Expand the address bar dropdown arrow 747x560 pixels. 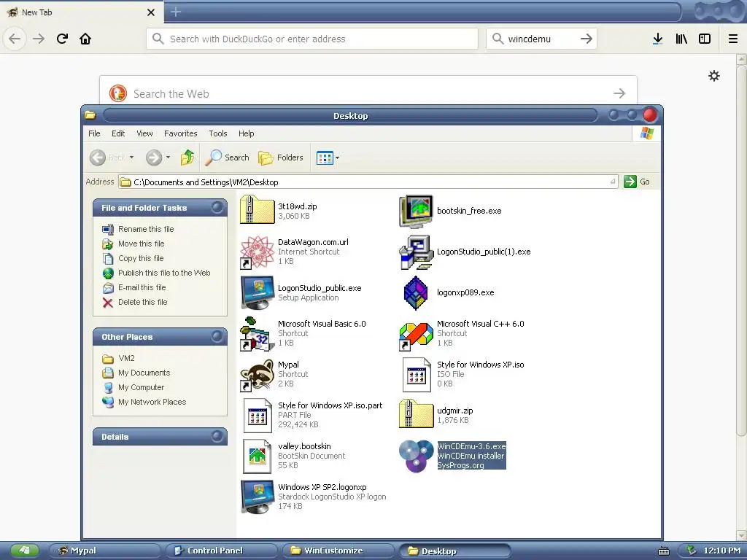pyautogui.click(x=613, y=182)
